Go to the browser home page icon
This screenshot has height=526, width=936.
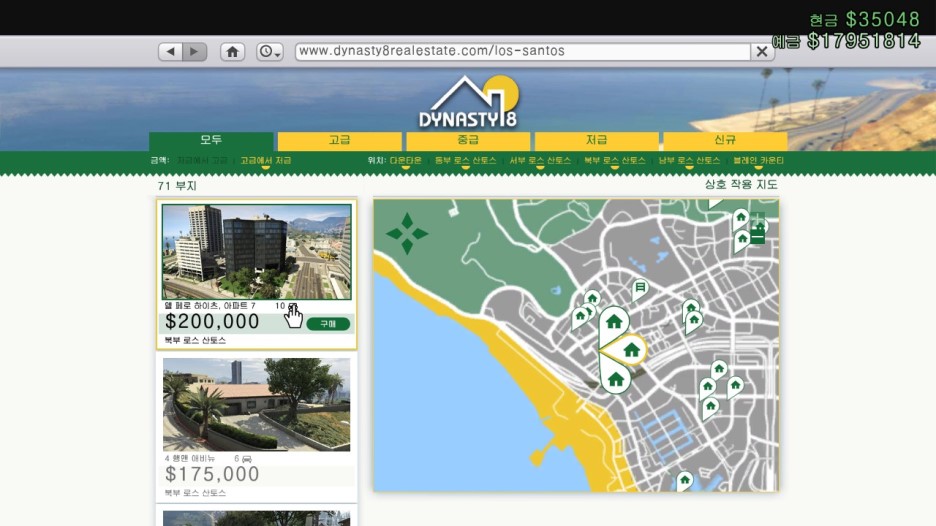(x=232, y=51)
